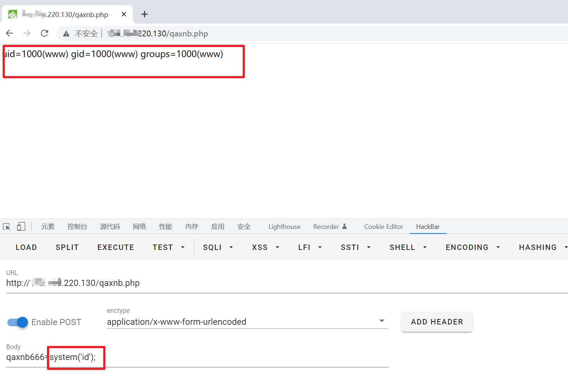Click the uid=1000(www) output text
568x392 pixels.
[113, 54]
